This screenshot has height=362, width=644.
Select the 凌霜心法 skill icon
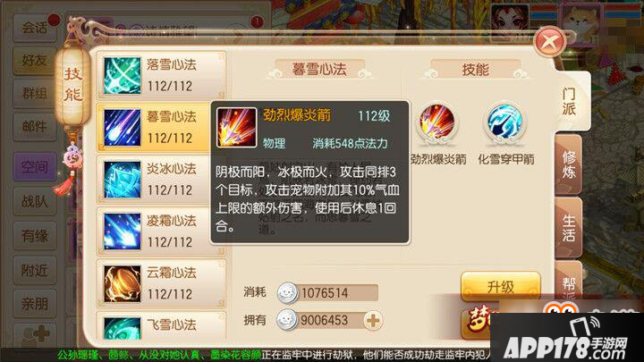pyautogui.click(x=122, y=232)
